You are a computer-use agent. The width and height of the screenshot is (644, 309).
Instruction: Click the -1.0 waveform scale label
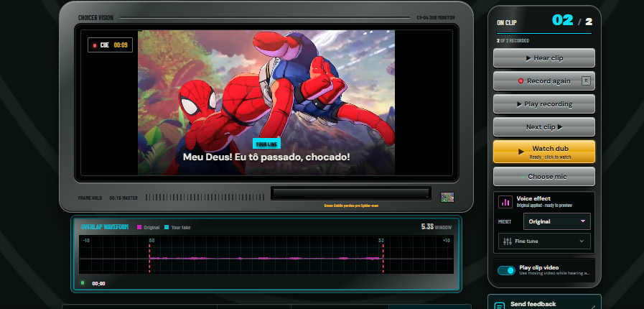[86, 241]
